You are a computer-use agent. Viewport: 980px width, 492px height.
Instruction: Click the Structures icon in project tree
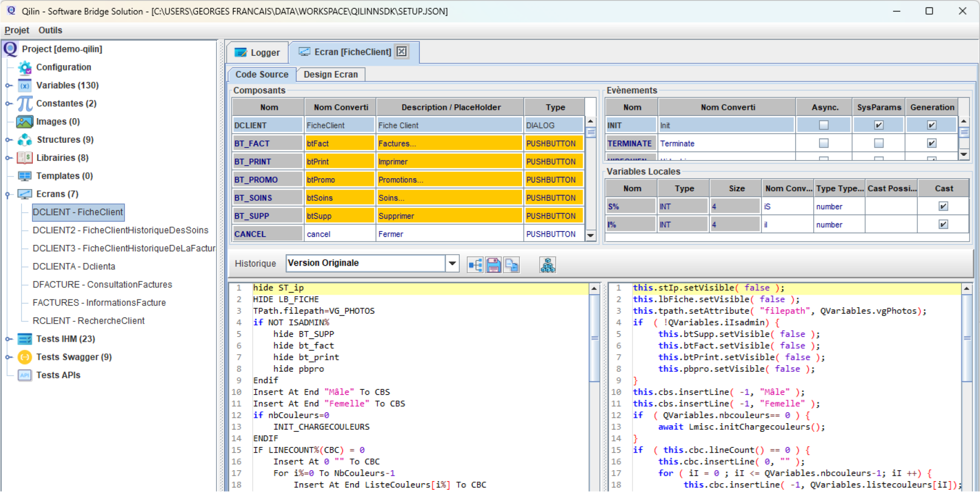tap(25, 140)
